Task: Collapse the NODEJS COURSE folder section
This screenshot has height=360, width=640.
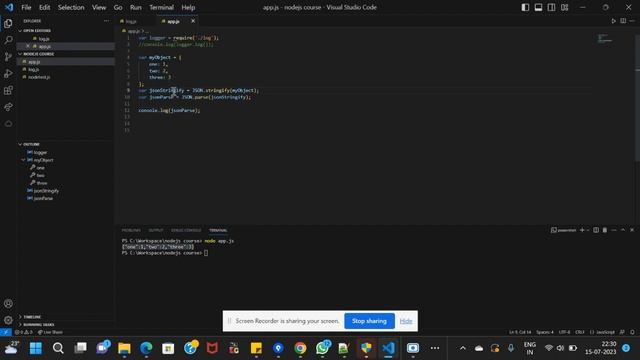Action: tap(38, 54)
